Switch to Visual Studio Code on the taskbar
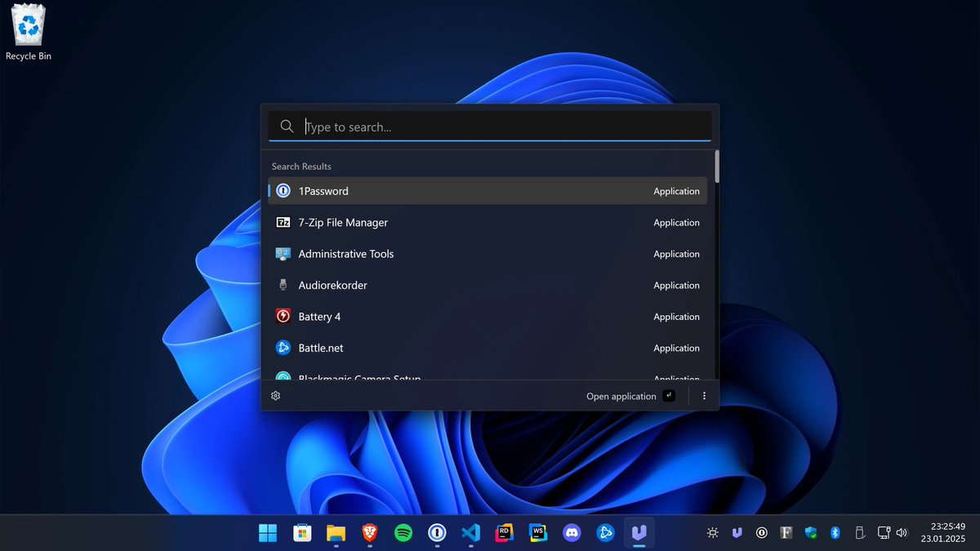This screenshot has height=551, width=980. pyautogui.click(x=470, y=533)
